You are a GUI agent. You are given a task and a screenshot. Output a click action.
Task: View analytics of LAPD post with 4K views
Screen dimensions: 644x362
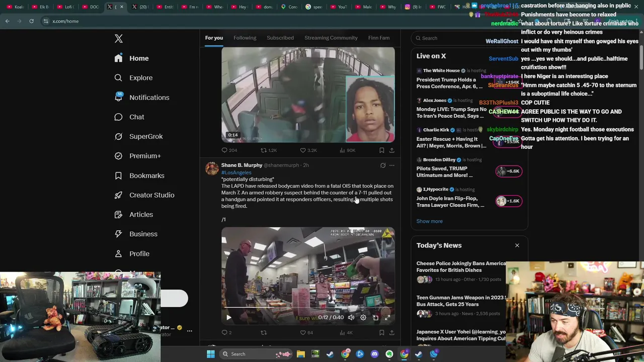[346, 332]
